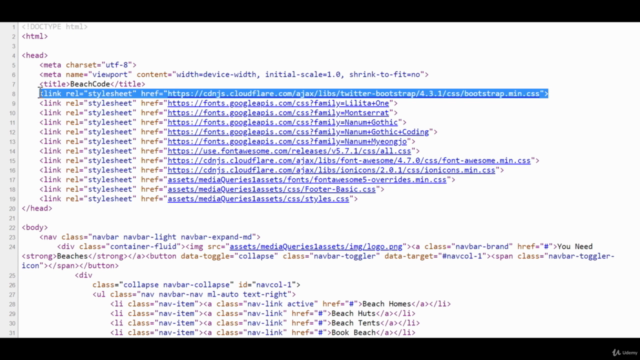Open the Footer-Basic.css asset link

pyautogui.click(x=271, y=189)
